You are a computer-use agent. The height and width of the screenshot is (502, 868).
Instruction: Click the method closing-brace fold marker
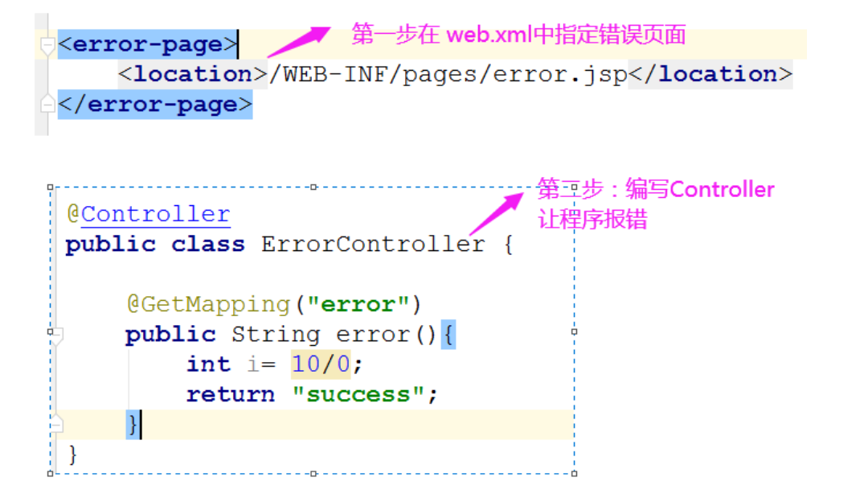(x=57, y=425)
